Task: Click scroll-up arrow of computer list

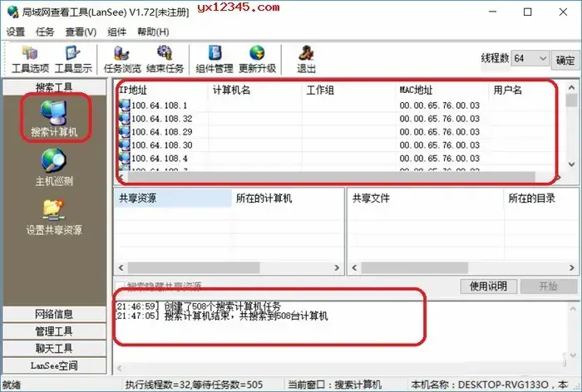Action: [572, 87]
